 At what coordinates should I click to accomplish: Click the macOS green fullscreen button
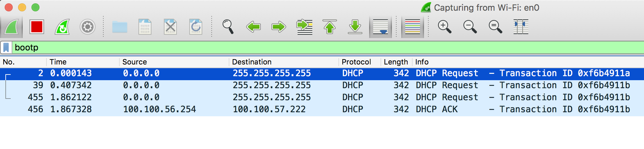pyautogui.click(x=35, y=7)
